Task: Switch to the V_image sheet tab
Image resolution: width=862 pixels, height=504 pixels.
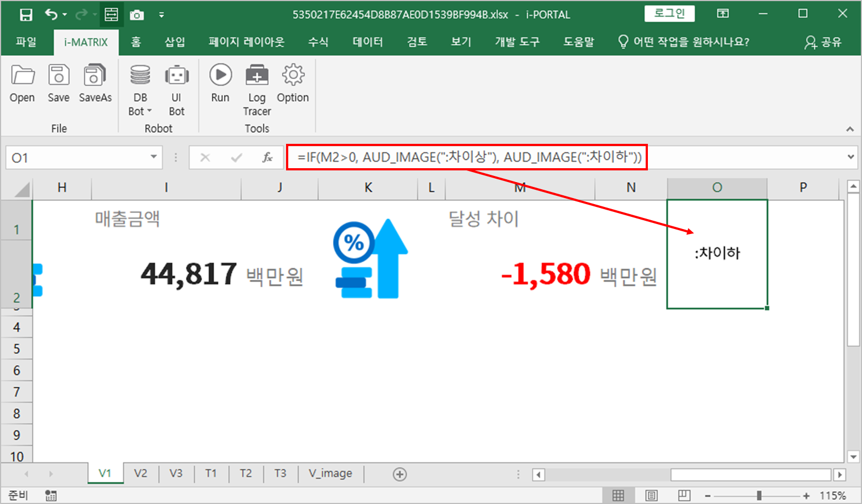Action: [x=330, y=474]
